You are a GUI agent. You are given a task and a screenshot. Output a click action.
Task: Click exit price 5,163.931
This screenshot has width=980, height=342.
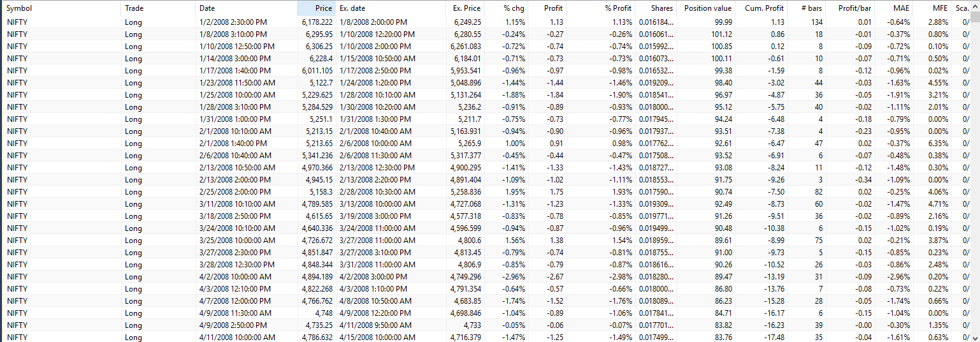(466, 131)
